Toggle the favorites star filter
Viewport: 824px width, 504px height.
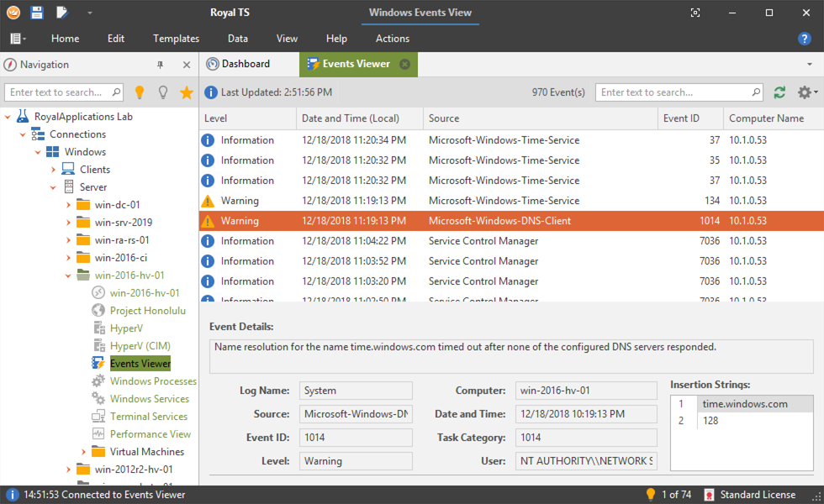(187, 93)
